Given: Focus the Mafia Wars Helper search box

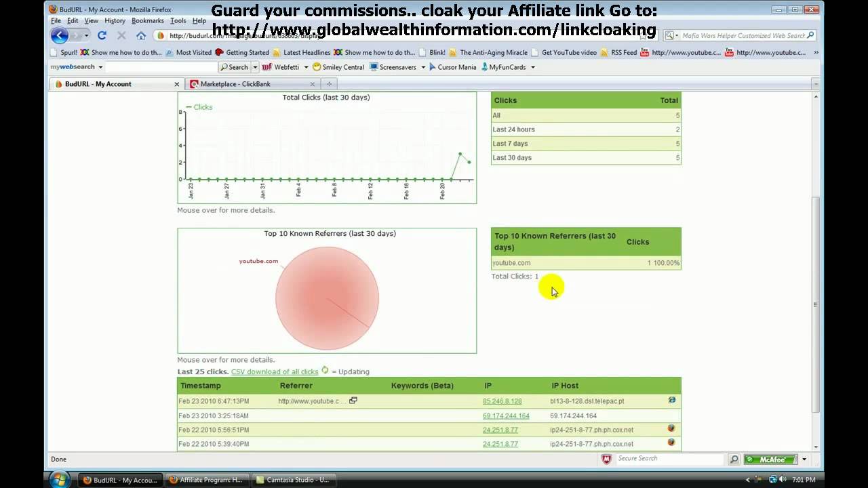Looking at the screenshot, I should pyautogui.click(x=743, y=35).
